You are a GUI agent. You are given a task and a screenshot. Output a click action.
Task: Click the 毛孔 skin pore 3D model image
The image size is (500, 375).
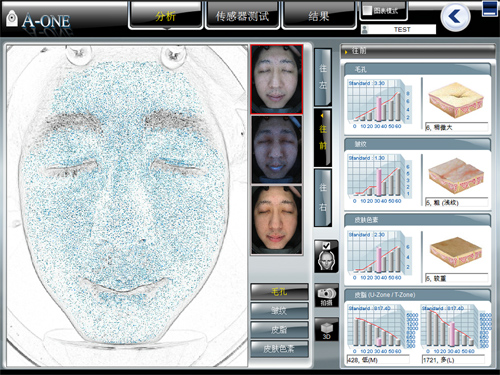point(456,100)
